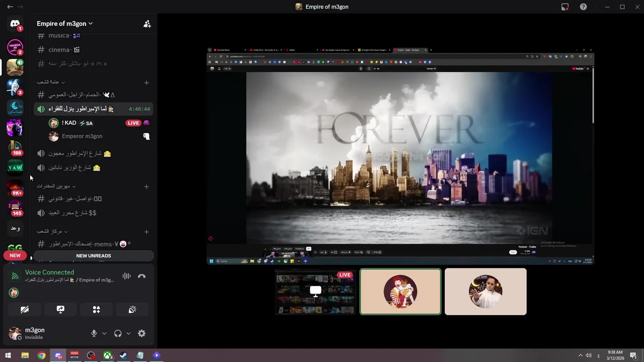Mute the microphone
Image resolution: width=644 pixels, height=362 pixels.
point(94,333)
